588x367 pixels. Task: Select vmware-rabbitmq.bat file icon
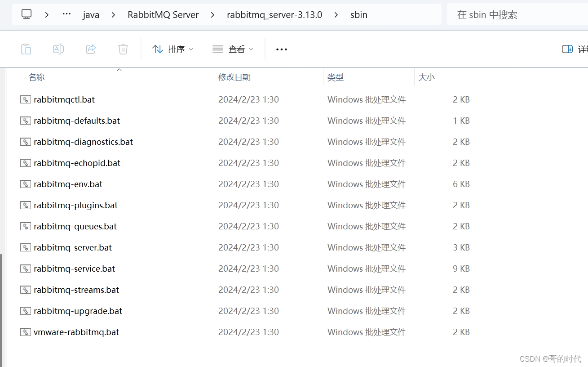26,332
